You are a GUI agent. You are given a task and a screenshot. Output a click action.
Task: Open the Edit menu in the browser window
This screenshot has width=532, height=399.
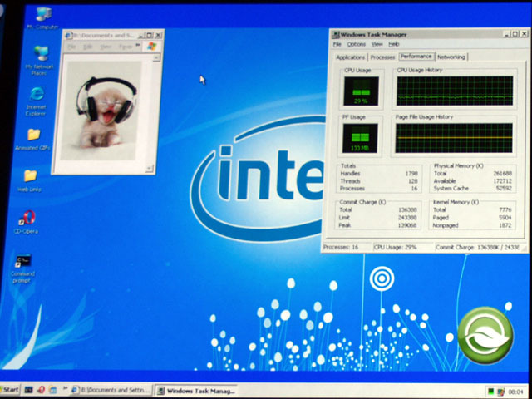88,47
